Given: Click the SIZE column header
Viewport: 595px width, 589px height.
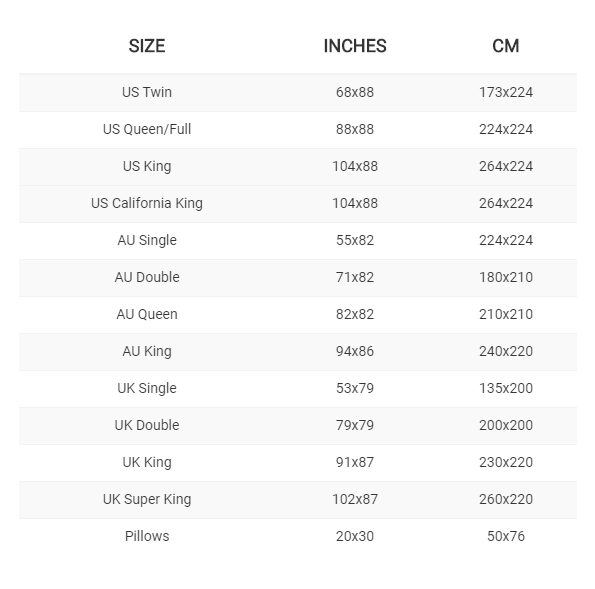Looking at the screenshot, I should point(147,46).
